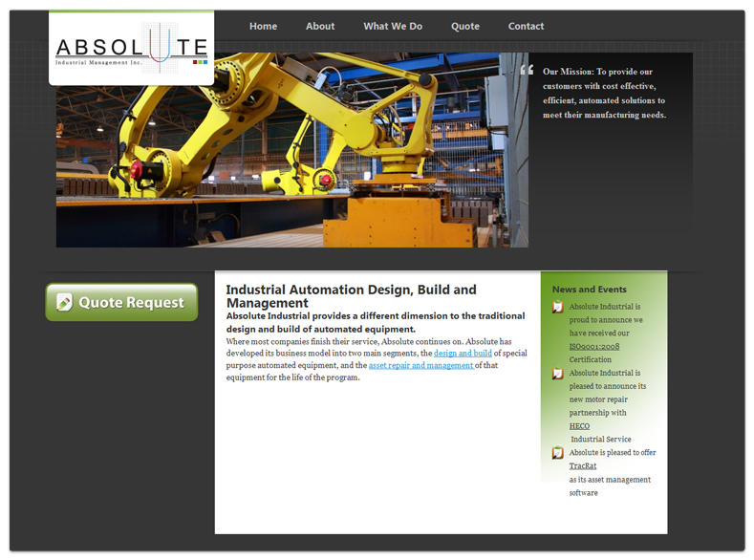Click the quotation mark icon beside mission
Viewport: 754px width, 560px height.
click(x=527, y=70)
